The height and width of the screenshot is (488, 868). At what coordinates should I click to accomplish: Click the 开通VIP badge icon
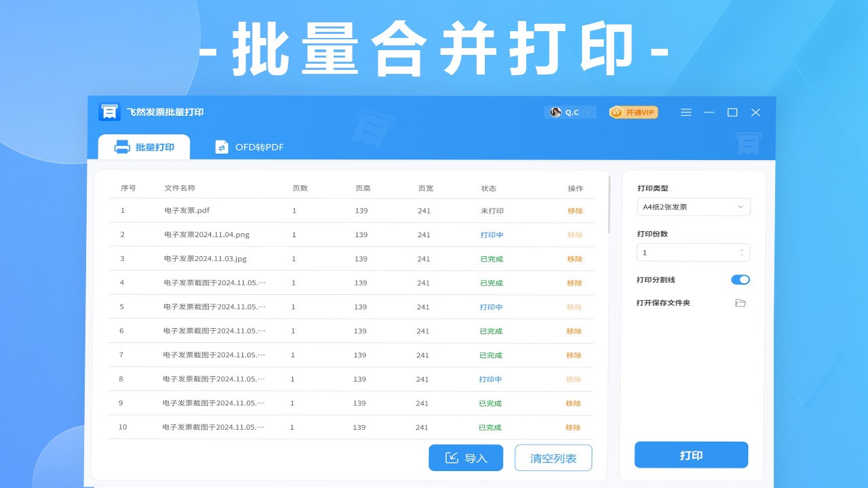(x=616, y=112)
